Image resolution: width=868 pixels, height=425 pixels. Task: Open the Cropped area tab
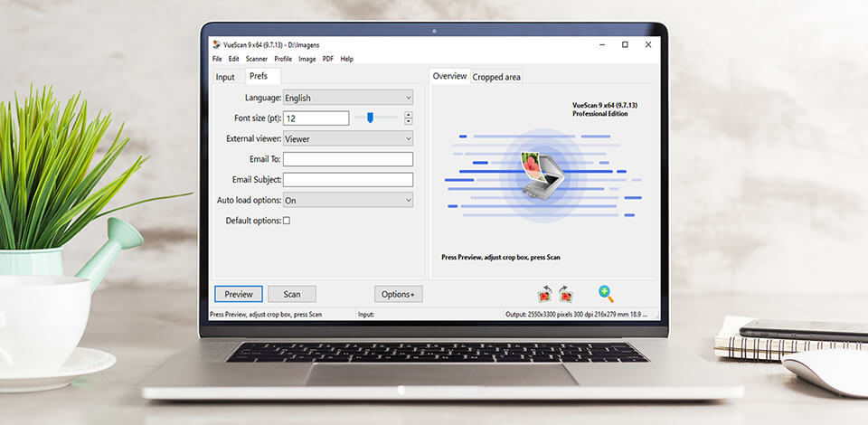pyautogui.click(x=496, y=77)
